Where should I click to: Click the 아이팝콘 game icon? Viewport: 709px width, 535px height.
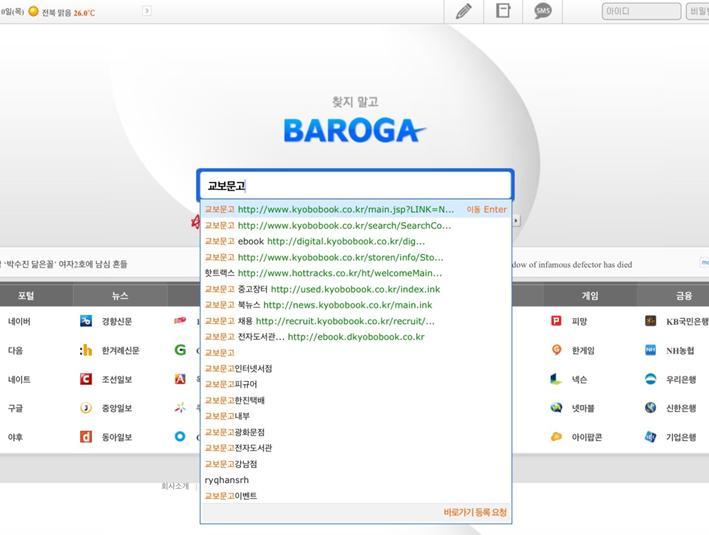pyautogui.click(x=556, y=437)
